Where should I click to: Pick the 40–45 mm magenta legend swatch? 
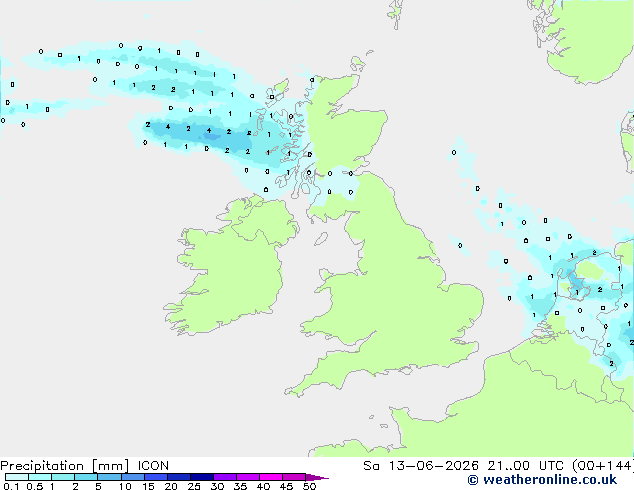click(271, 477)
